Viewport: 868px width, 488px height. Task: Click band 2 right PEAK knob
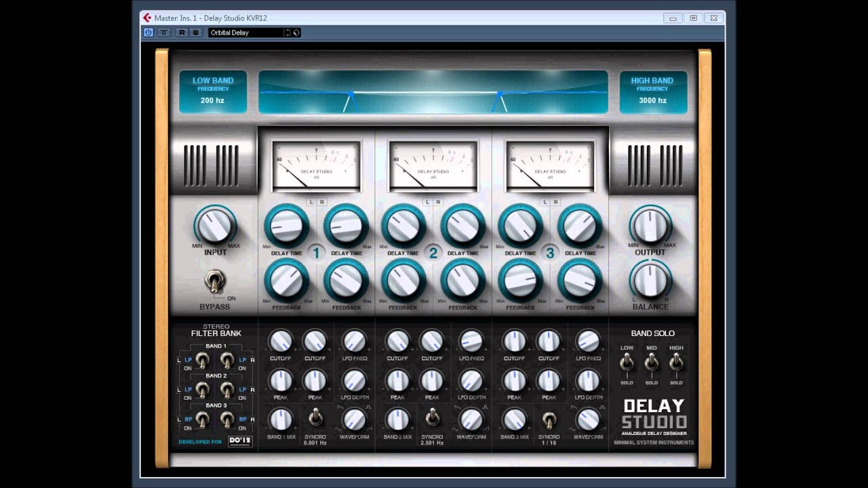point(432,380)
